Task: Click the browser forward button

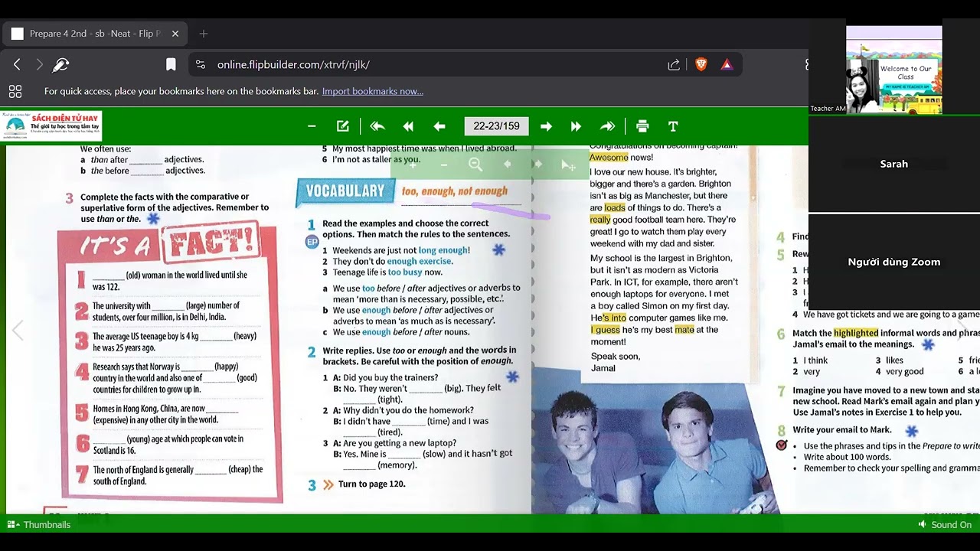Action: (39, 65)
